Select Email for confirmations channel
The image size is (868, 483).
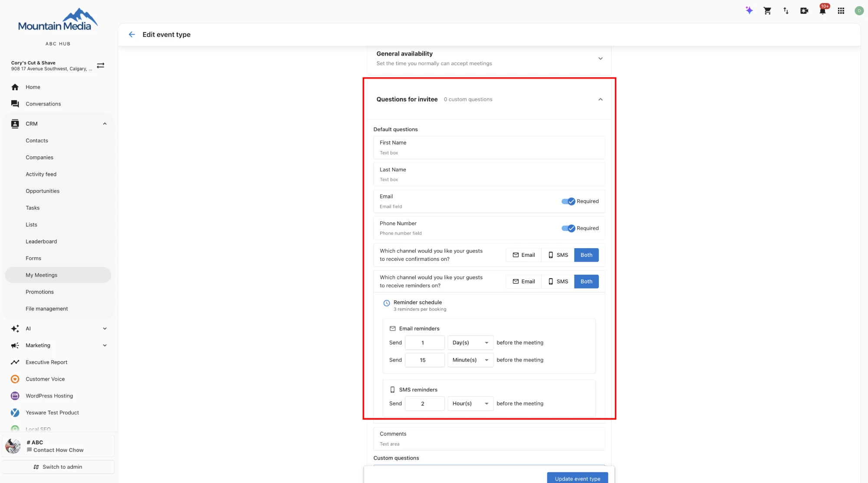click(523, 255)
